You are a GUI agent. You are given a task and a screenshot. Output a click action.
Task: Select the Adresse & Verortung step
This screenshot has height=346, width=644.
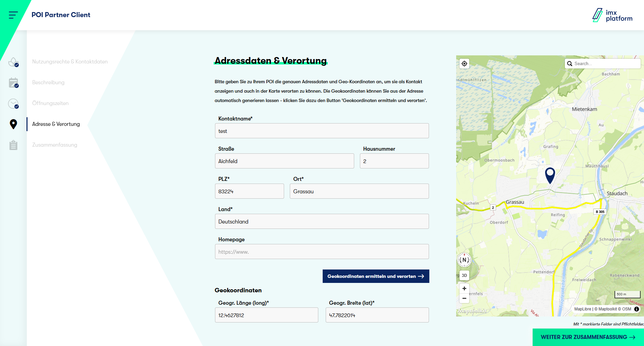(x=56, y=124)
